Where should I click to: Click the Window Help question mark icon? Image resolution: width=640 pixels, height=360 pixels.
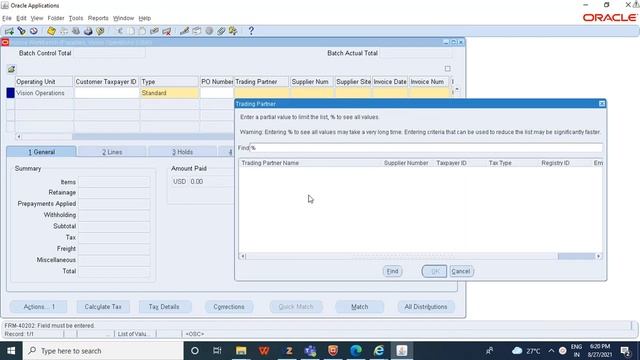251,31
